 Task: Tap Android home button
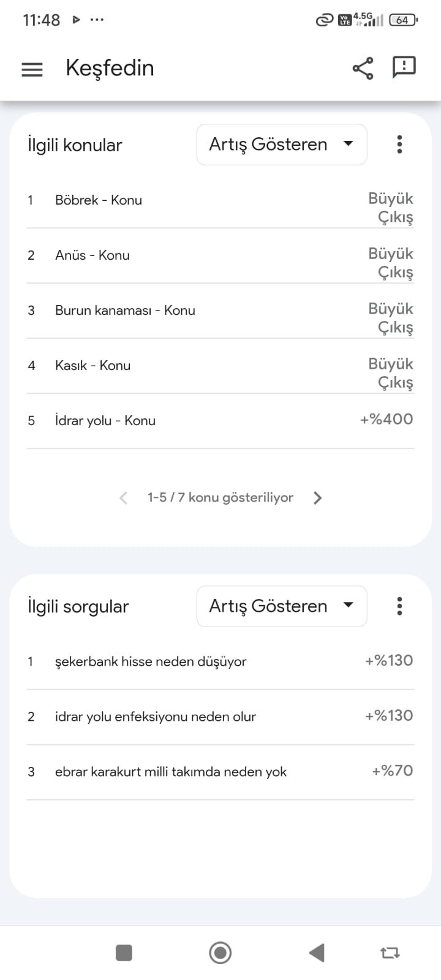click(221, 952)
